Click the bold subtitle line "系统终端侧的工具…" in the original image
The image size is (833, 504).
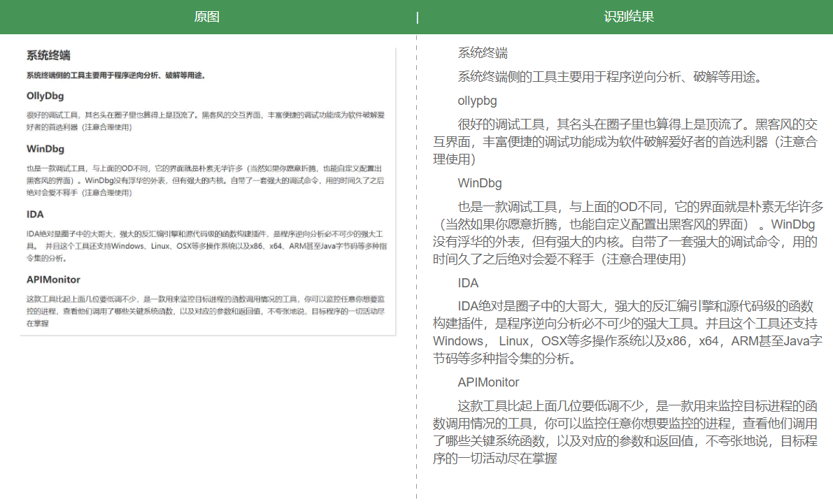116,75
